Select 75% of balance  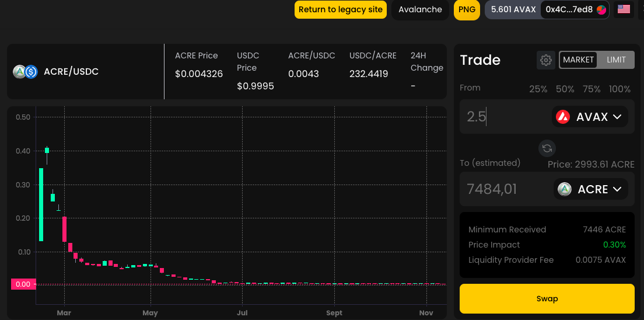(591, 89)
